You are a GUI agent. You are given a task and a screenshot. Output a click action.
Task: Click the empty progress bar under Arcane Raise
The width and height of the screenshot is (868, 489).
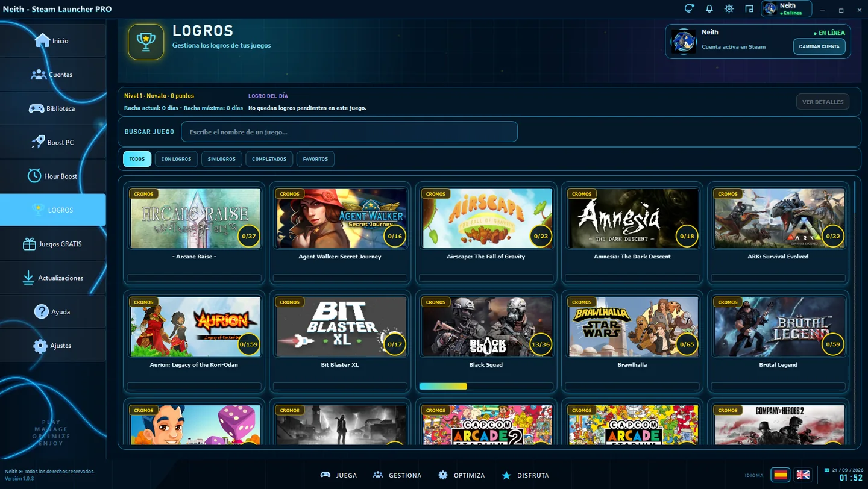[195, 278]
